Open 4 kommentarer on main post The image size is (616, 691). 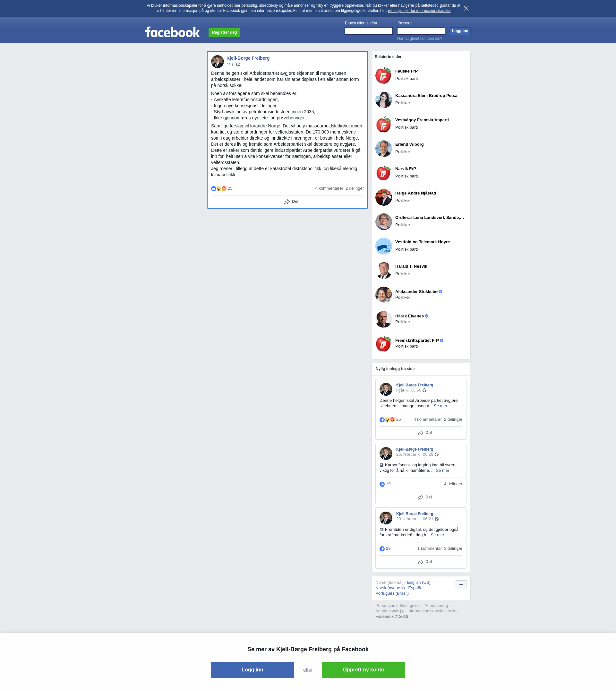(x=329, y=188)
